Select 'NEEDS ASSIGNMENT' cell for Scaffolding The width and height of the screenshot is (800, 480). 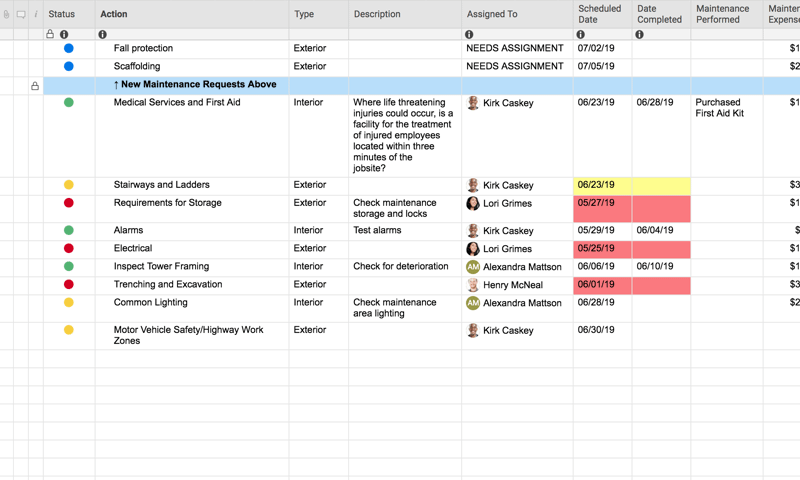(517, 66)
